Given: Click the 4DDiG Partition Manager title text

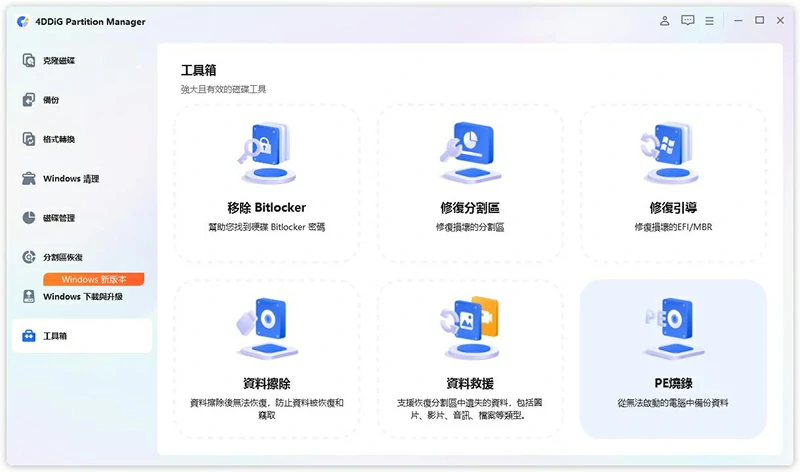Looking at the screenshot, I should tap(90, 21).
